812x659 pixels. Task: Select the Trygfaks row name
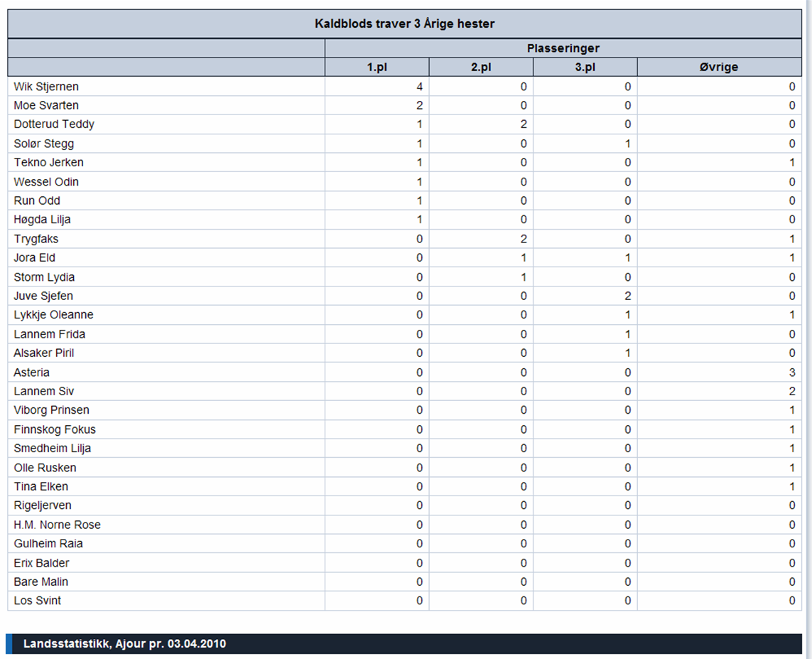36,239
